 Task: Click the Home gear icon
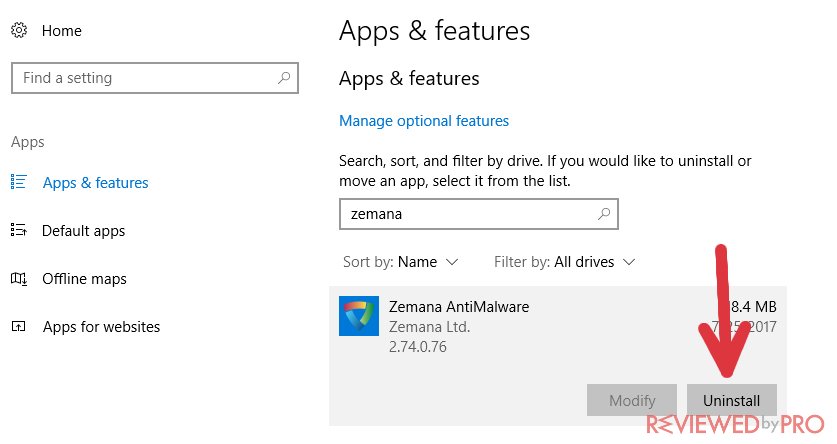coord(19,30)
